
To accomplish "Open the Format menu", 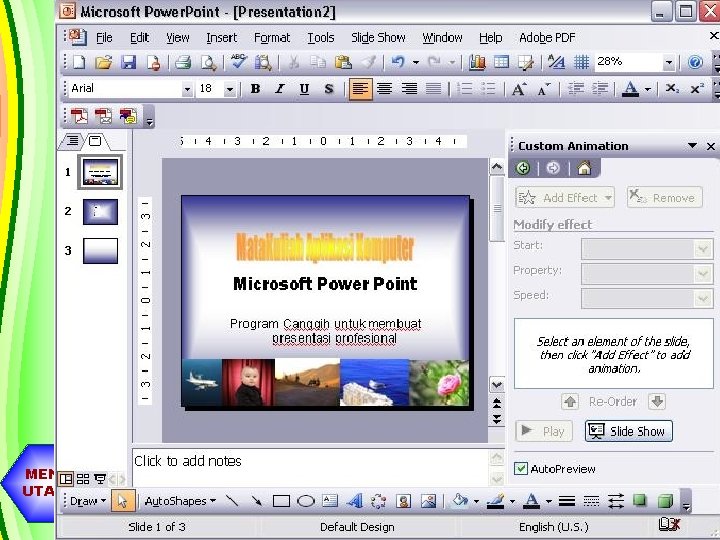I will tap(272, 38).
